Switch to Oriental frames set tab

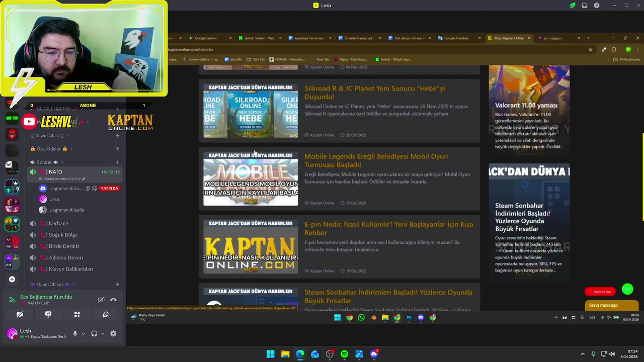coord(358,38)
